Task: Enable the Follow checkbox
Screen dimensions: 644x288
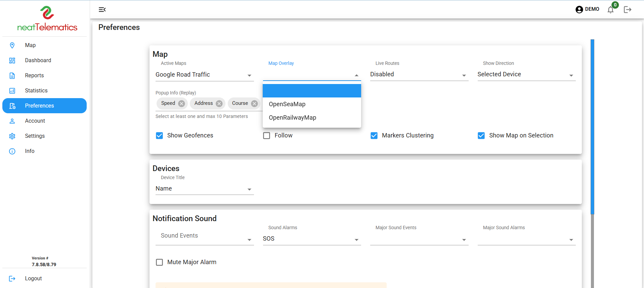Action: (x=267, y=135)
